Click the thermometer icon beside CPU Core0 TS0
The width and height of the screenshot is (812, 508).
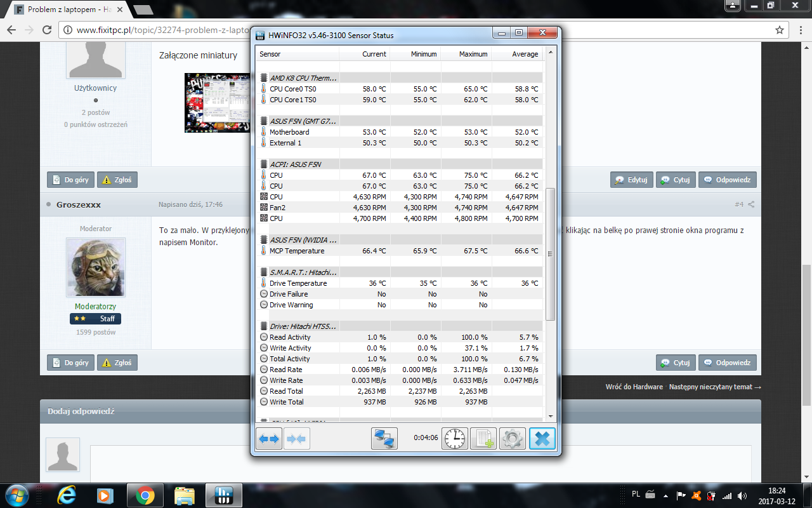(264, 89)
